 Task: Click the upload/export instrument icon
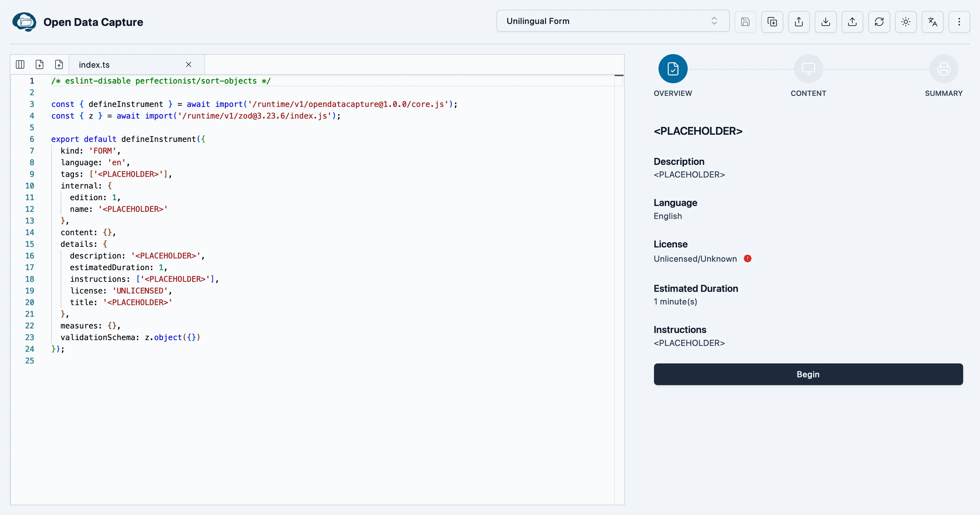(852, 21)
